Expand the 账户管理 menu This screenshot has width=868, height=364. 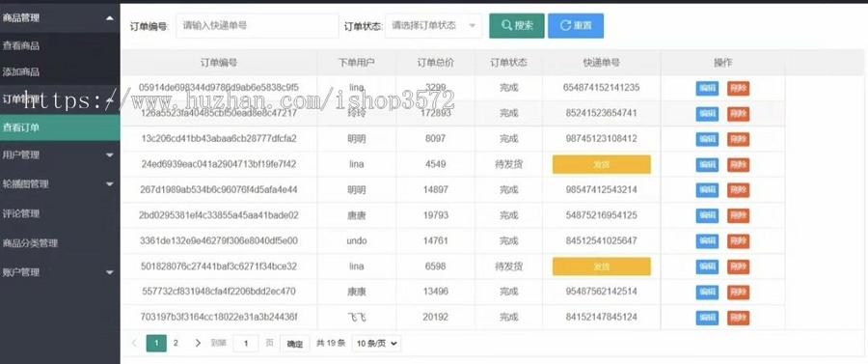coord(60,272)
